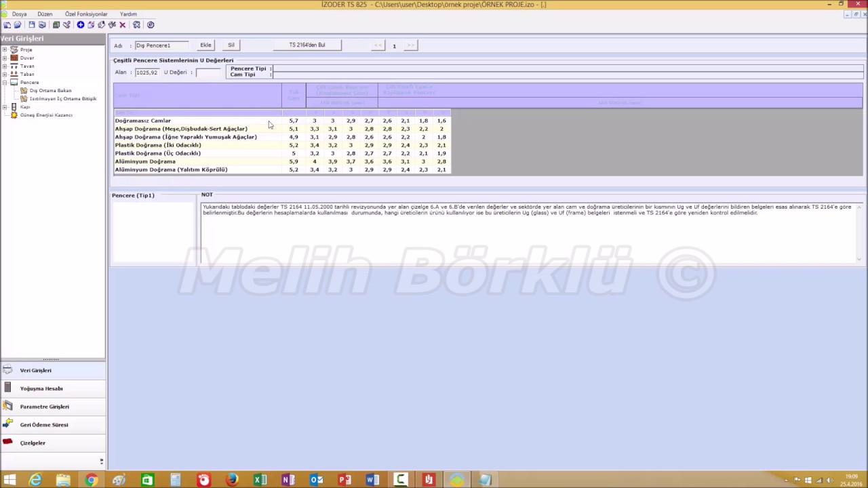Open Excel from the taskbar
The width and height of the screenshot is (868, 488).
click(x=260, y=480)
